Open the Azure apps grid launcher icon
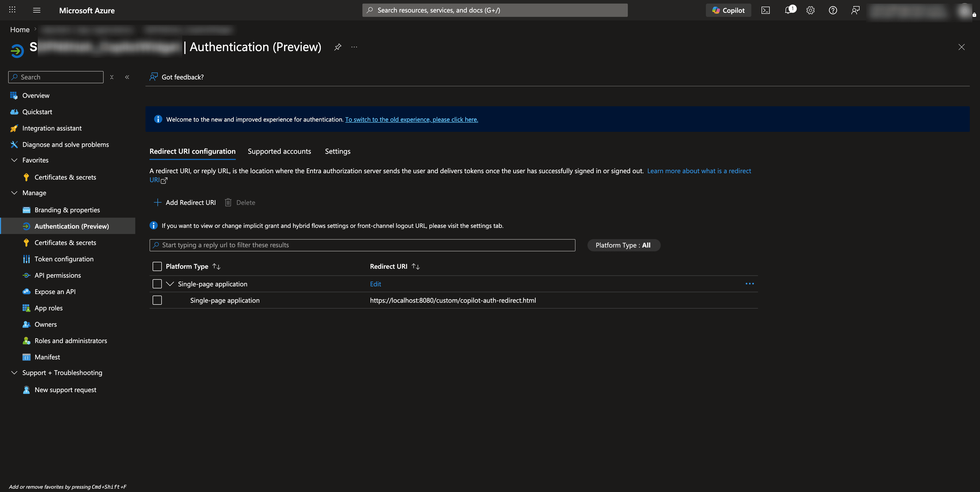 point(12,10)
